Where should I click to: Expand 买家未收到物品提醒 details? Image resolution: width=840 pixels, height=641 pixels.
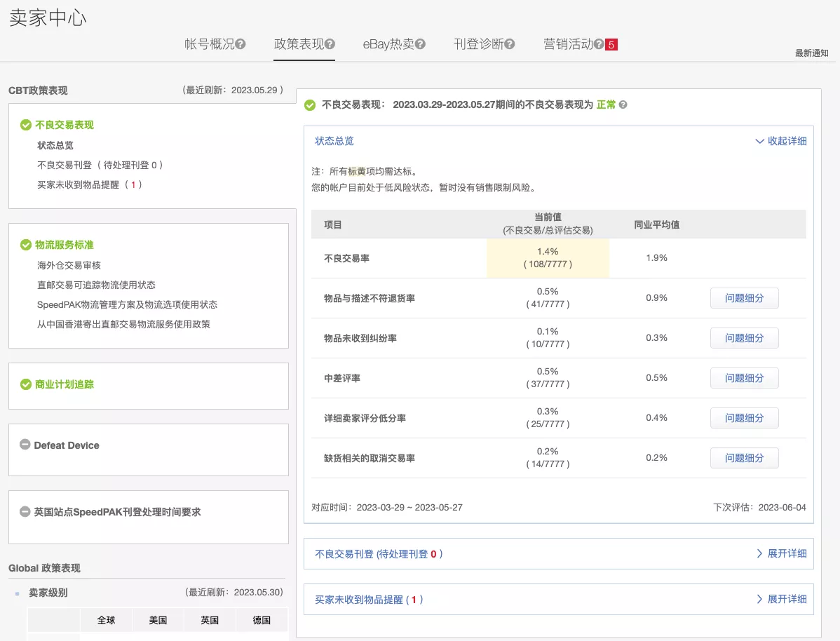[783, 599]
